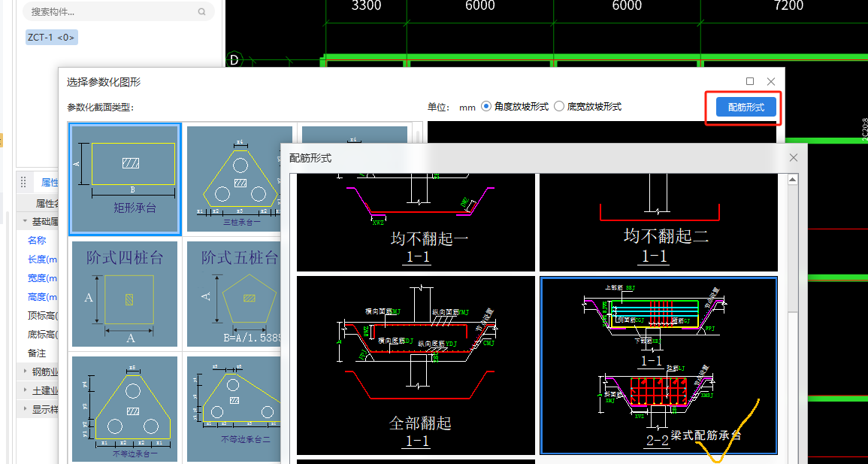Click the scroll-up arrow in 配筋形式 dialog
The width and height of the screenshot is (868, 464).
[x=793, y=180]
